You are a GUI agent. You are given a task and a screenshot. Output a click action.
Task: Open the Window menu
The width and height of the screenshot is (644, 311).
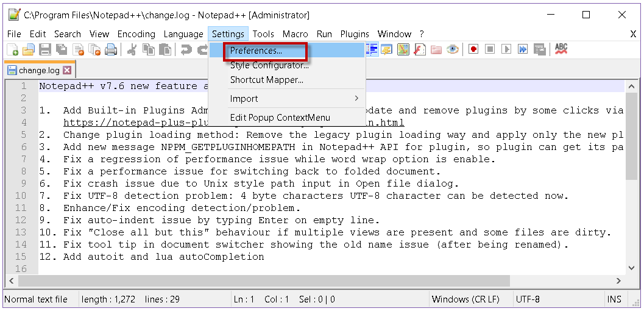[394, 34]
